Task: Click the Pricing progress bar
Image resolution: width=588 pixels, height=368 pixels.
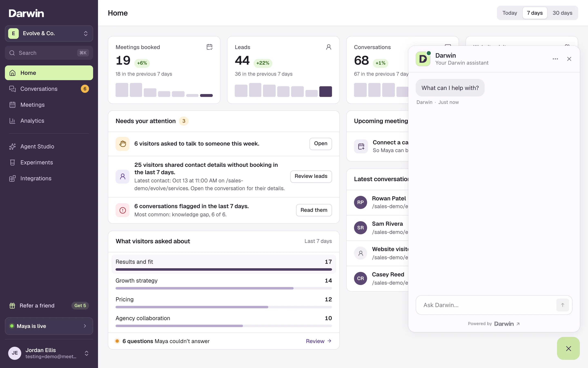Action: (224, 307)
